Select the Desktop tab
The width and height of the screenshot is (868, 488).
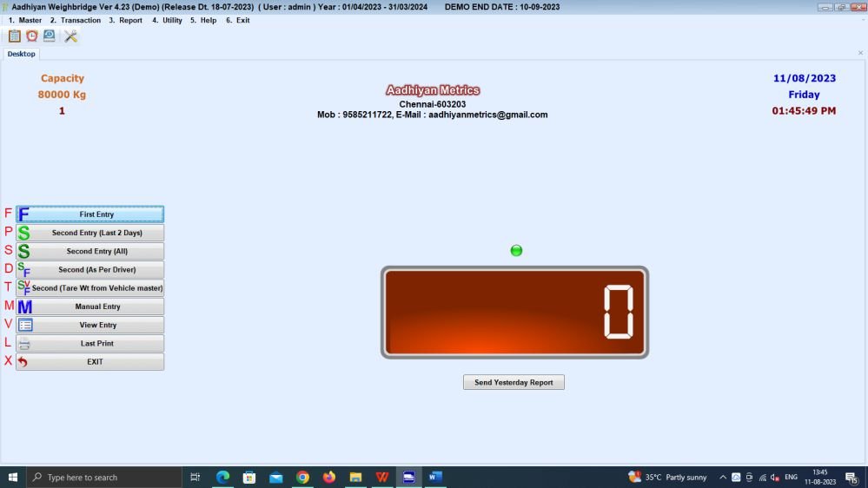[x=22, y=54]
